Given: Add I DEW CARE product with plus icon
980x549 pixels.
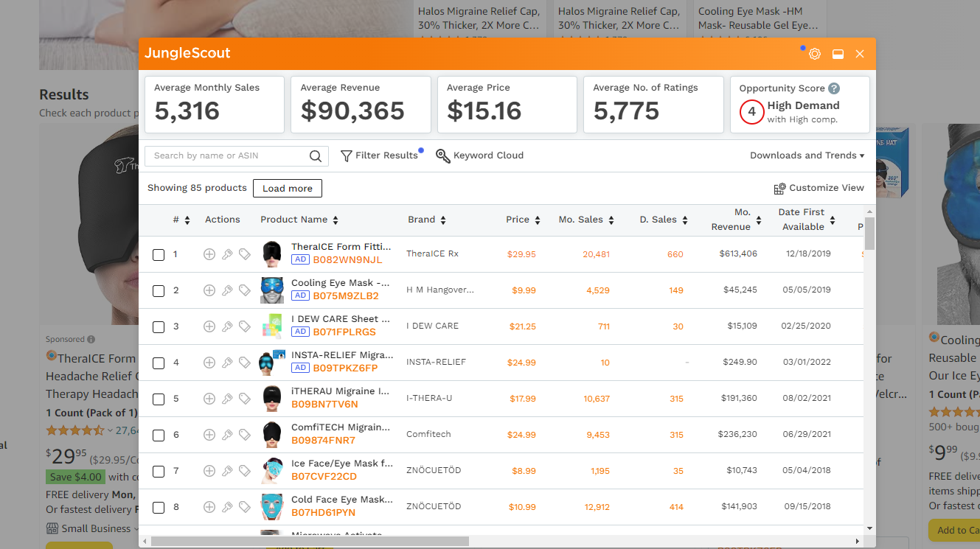Looking at the screenshot, I should [x=209, y=326].
